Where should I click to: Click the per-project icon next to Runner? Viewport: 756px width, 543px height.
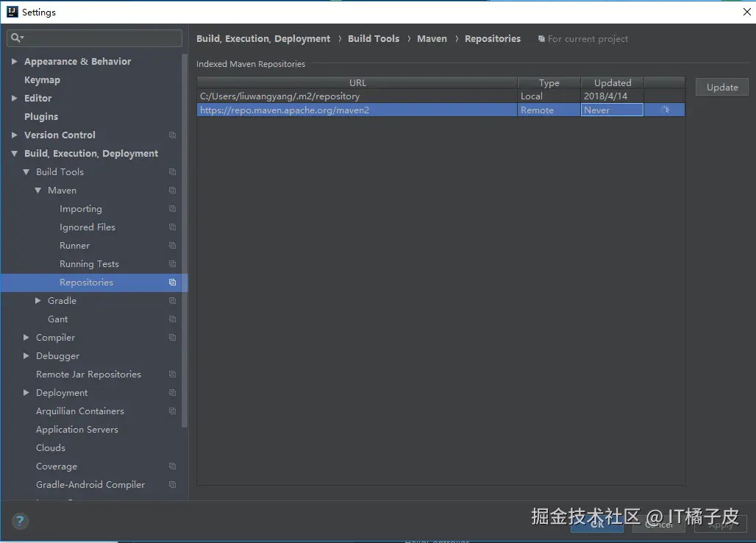[173, 246]
